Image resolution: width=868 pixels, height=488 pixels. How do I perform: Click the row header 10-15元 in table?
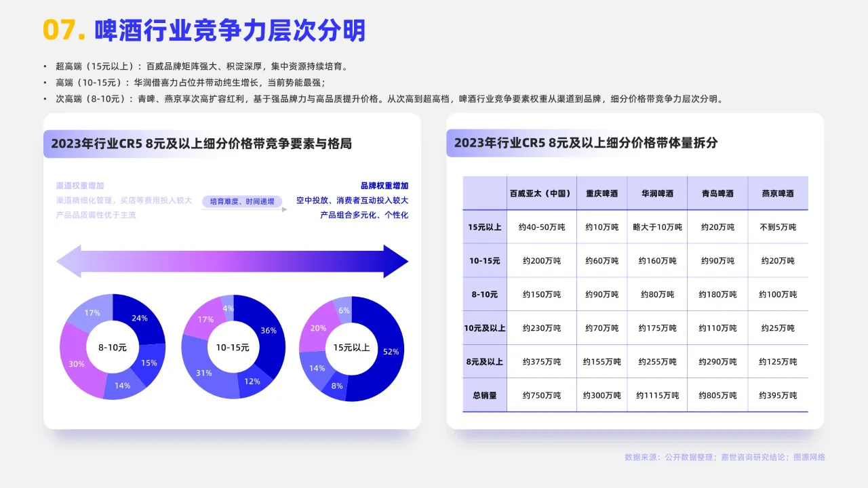[485, 261]
